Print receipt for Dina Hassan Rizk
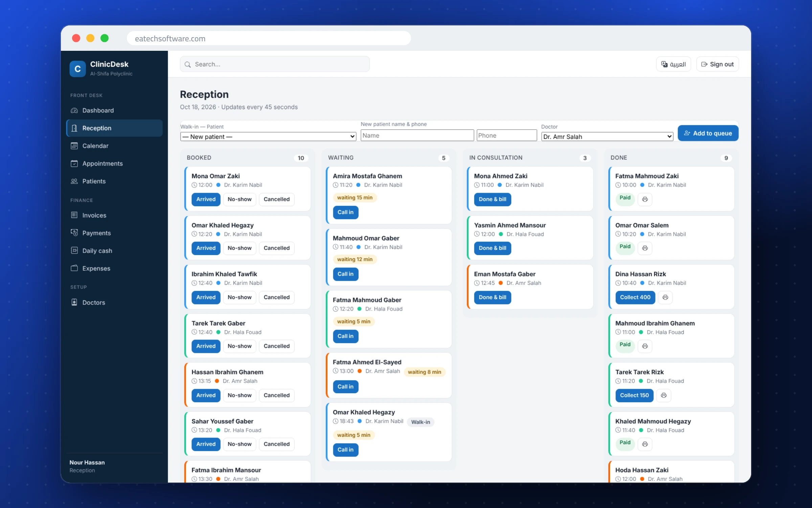Viewport: 812px width, 508px height. coord(665,297)
